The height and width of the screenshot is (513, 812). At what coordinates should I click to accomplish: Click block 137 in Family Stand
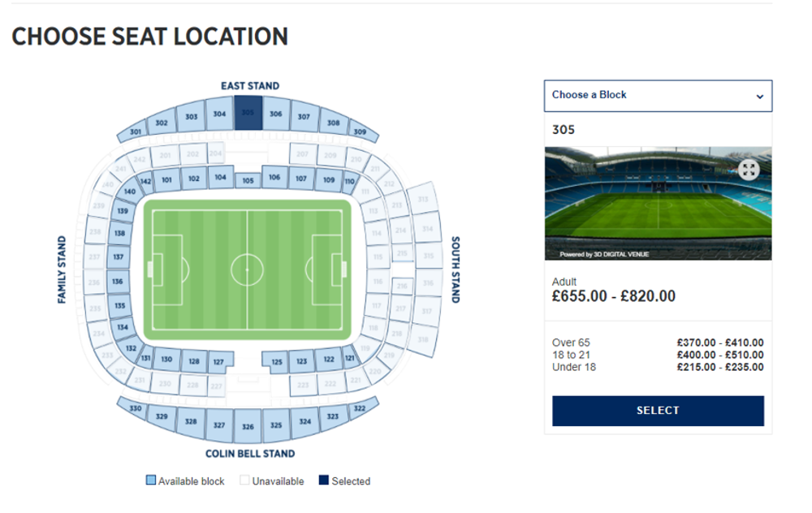(118, 256)
